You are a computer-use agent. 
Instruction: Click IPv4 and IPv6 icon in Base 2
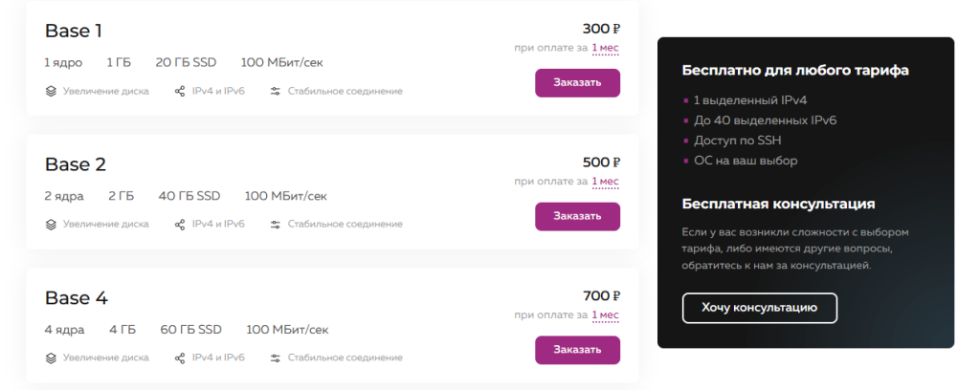pos(180,225)
